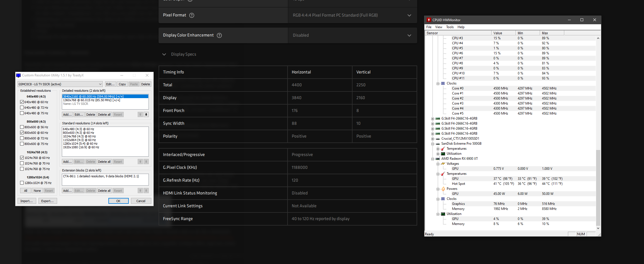Click the Clocks icon above Graphics row

click(x=443, y=199)
